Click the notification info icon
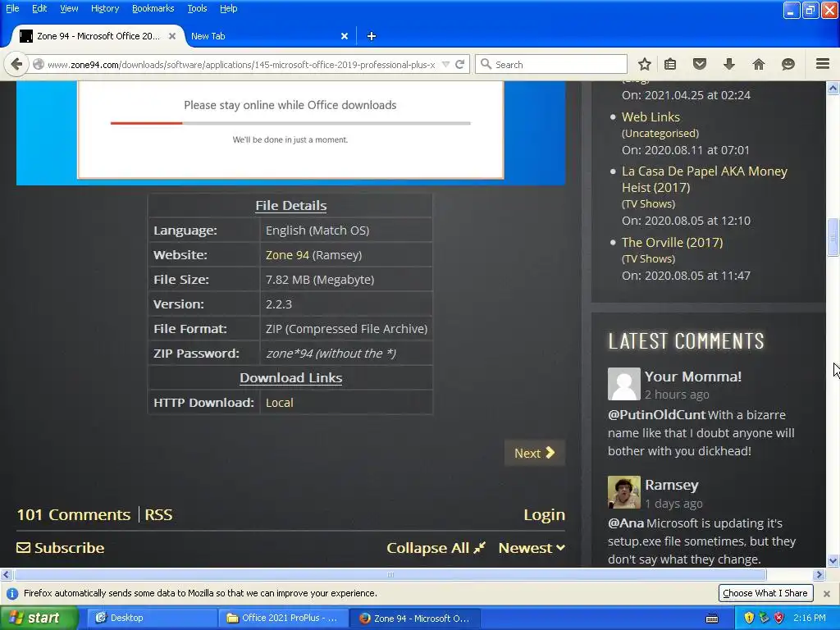 (x=11, y=594)
